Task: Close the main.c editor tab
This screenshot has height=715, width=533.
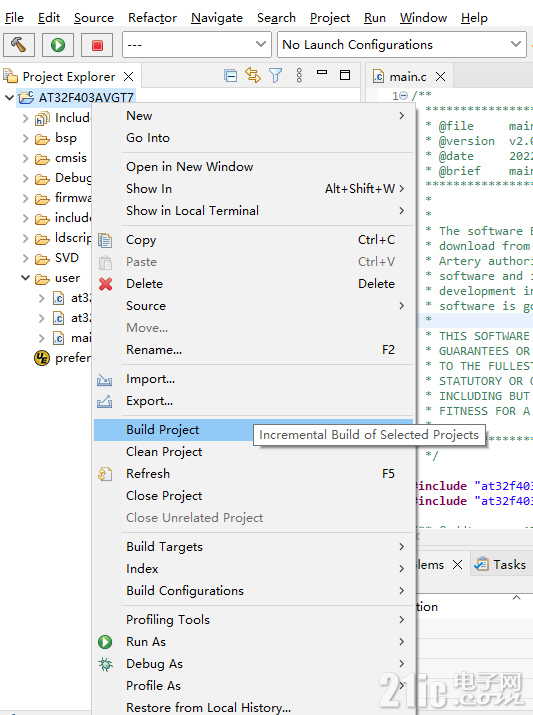Action: click(440, 76)
